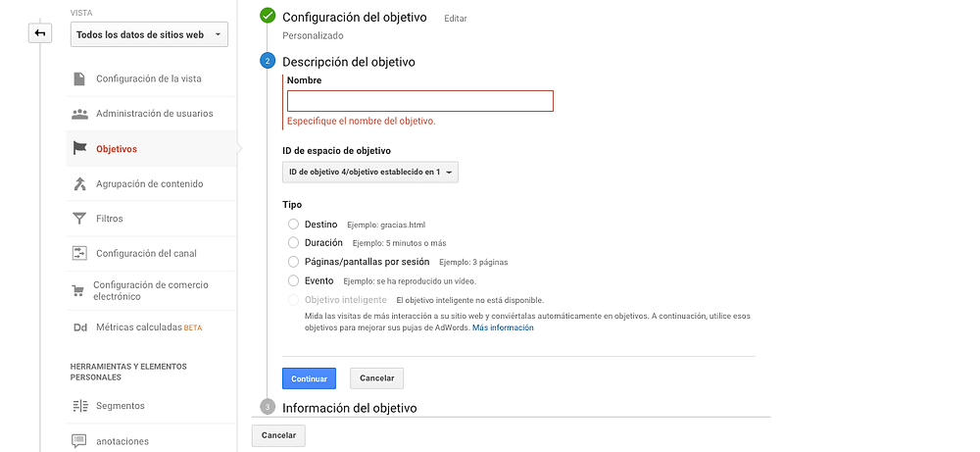Open anotaciones in the sidebar
Image resolution: width=980 pixels, height=452 pixels.
pyautogui.click(x=122, y=441)
